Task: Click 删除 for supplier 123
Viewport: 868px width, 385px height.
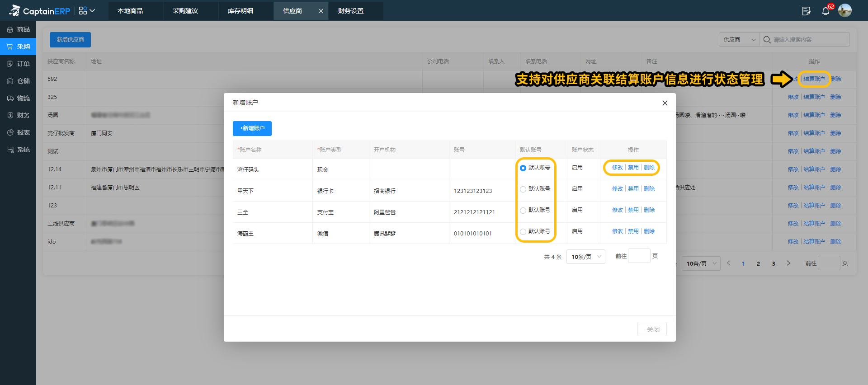Action: click(836, 206)
